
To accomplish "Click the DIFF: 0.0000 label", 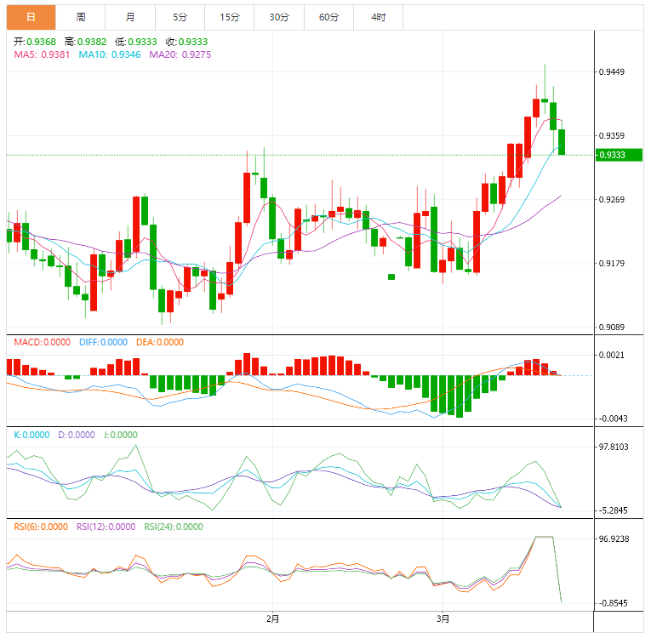I will coord(103,342).
